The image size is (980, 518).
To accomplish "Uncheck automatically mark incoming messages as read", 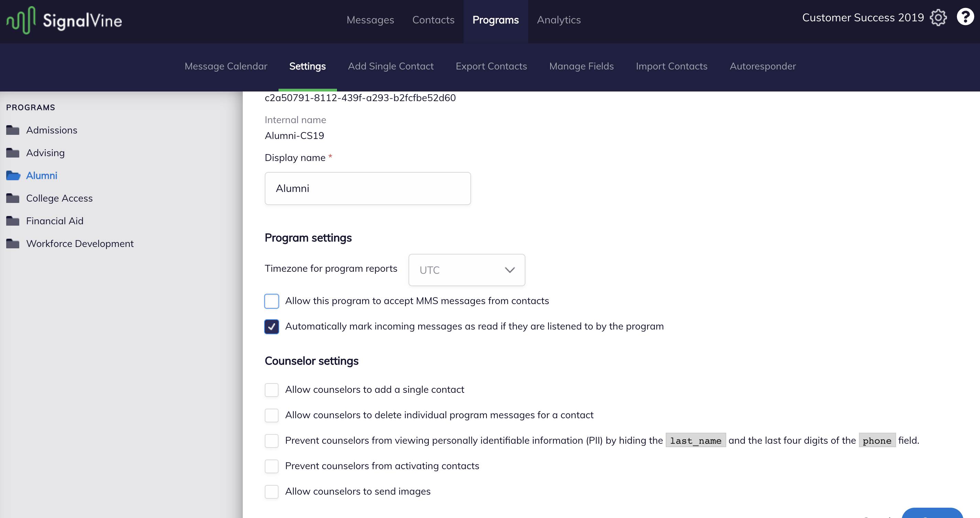I will coord(272,326).
